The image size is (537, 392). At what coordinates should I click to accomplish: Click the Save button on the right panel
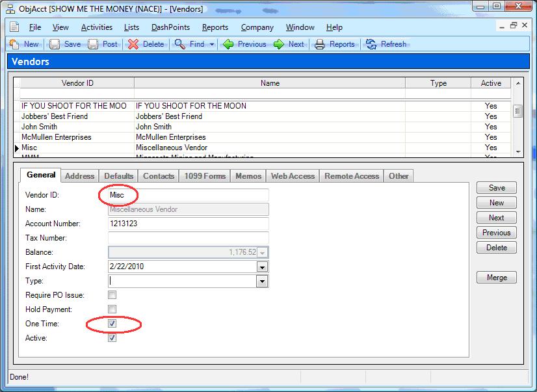[497, 188]
